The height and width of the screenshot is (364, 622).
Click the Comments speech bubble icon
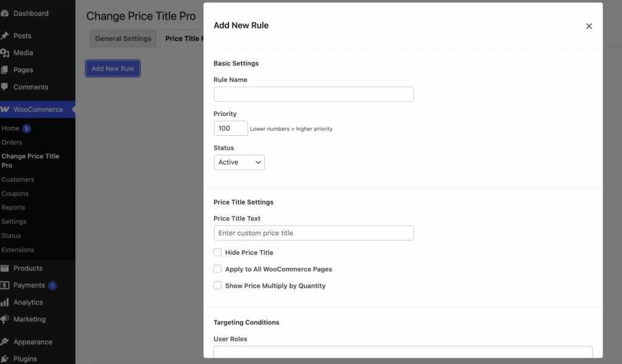pyautogui.click(x=5, y=87)
